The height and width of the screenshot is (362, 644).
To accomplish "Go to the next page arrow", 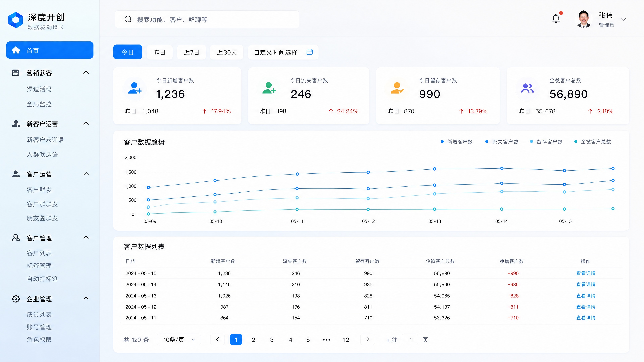I will click(x=368, y=339).
